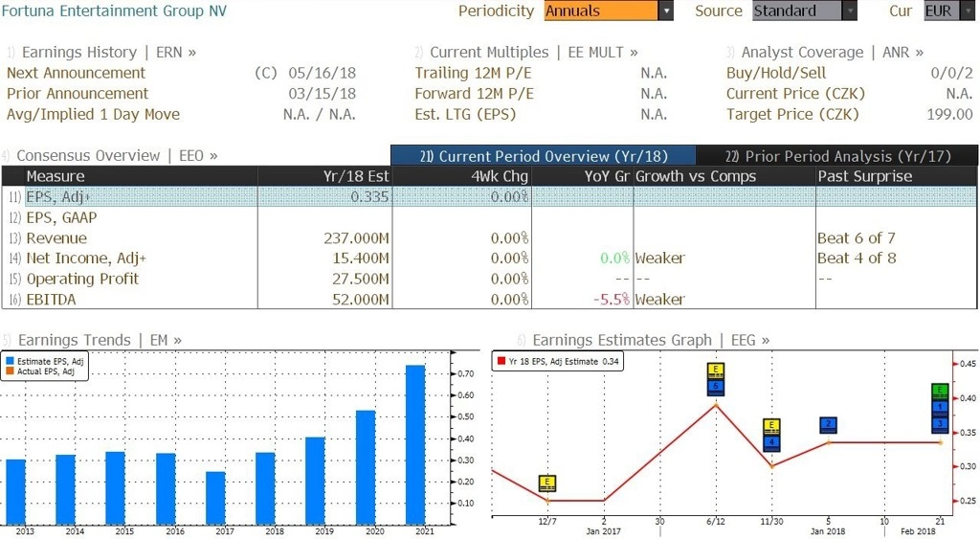Click the Buy/Hold/Sell value 0/0/2
This screenshot has width=980, height=539.
click(x=951, y=73)
